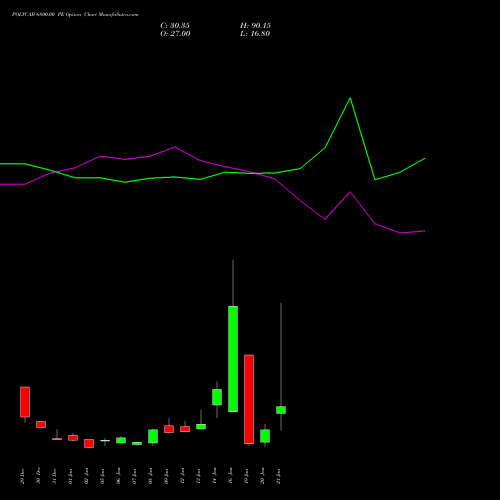Click the red candle above 30 Dec

pyautogui.click(x=41, y=424)
